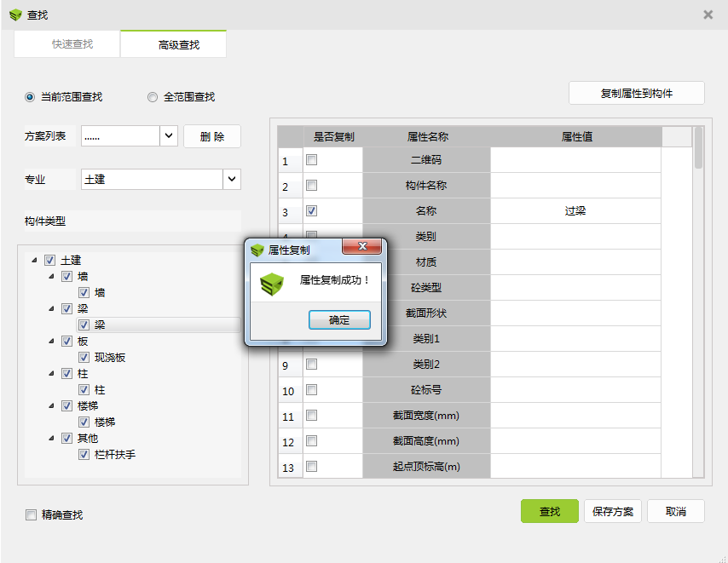Check copy box for 截面高度(mm) row
The height and width of the screenshot is (563, 728).
click(311, 441)
